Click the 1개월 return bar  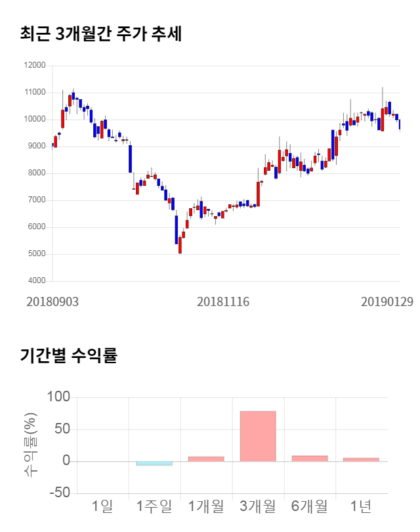(206, 458)
